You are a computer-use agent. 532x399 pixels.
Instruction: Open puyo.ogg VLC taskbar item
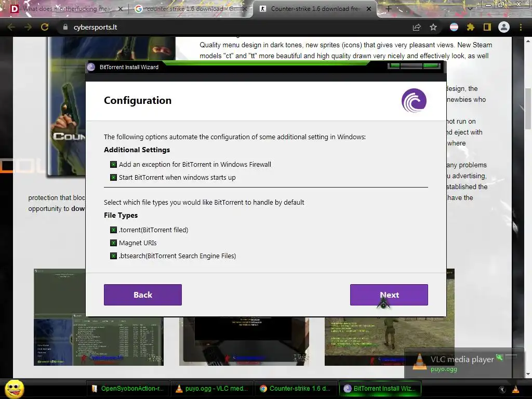(212, 389)
